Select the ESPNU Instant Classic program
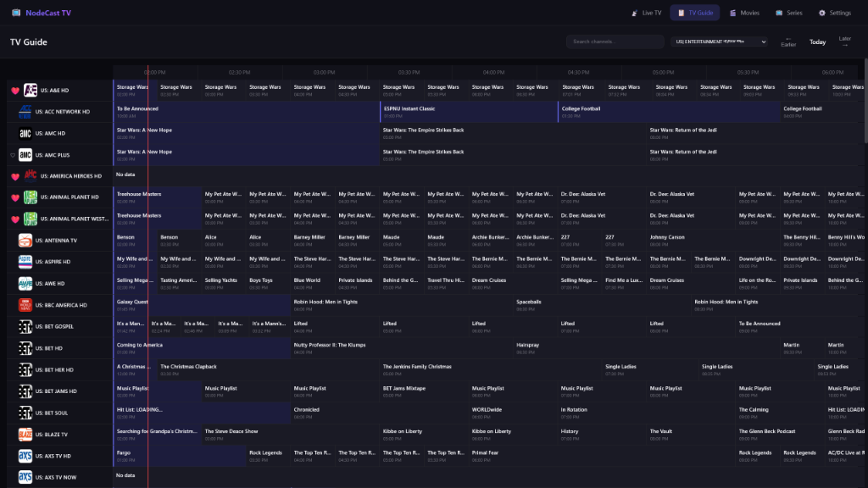This screenshot has width=868, height=488. click(469, 112)
